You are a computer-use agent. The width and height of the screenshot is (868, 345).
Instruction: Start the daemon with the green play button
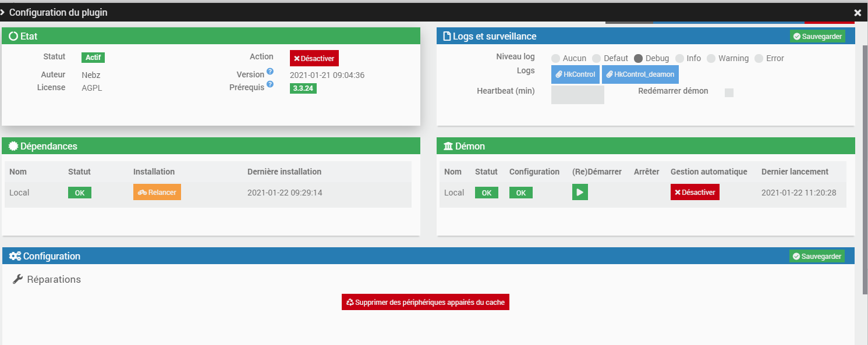[580, 192]
